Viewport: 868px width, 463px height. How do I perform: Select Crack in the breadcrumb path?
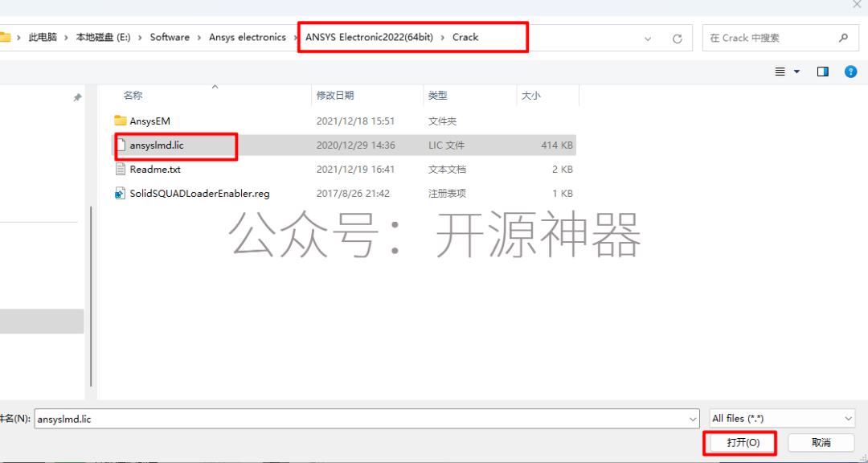[465, 38]
